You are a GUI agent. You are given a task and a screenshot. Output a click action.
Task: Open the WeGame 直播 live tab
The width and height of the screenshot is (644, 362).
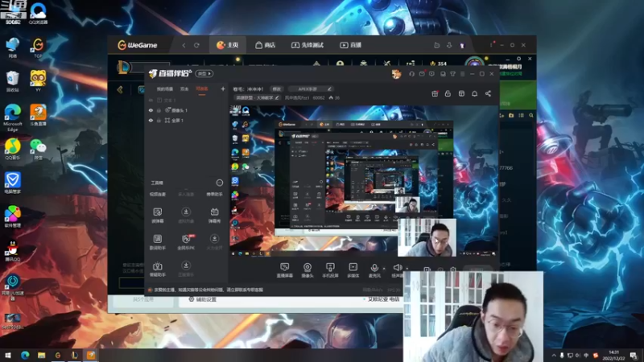tap(351, 45)
